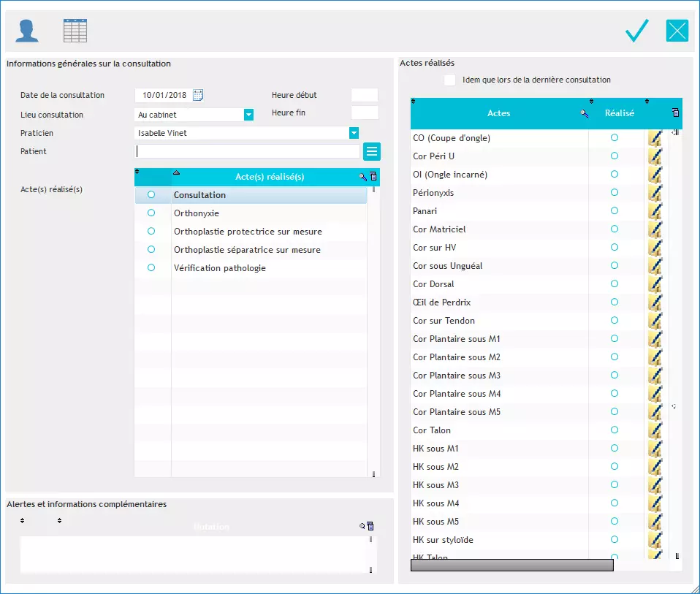Click the trash icon in Acte(s) réalisé(s) header

373,176
